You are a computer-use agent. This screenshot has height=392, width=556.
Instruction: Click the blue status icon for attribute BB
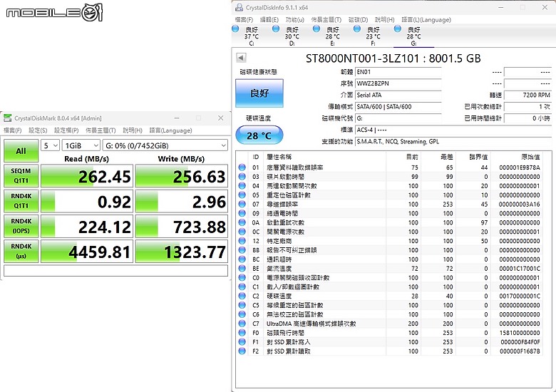tap(242, 250)
